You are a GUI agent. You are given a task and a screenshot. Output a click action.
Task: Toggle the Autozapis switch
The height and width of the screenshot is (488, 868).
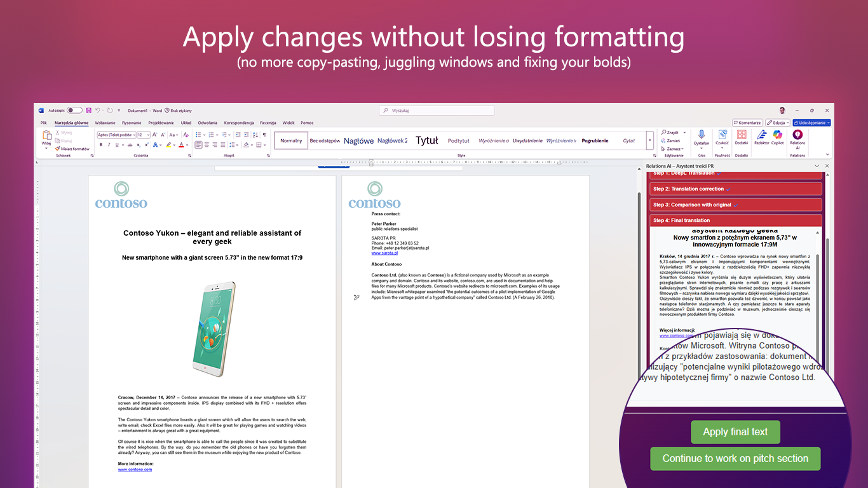74,111
